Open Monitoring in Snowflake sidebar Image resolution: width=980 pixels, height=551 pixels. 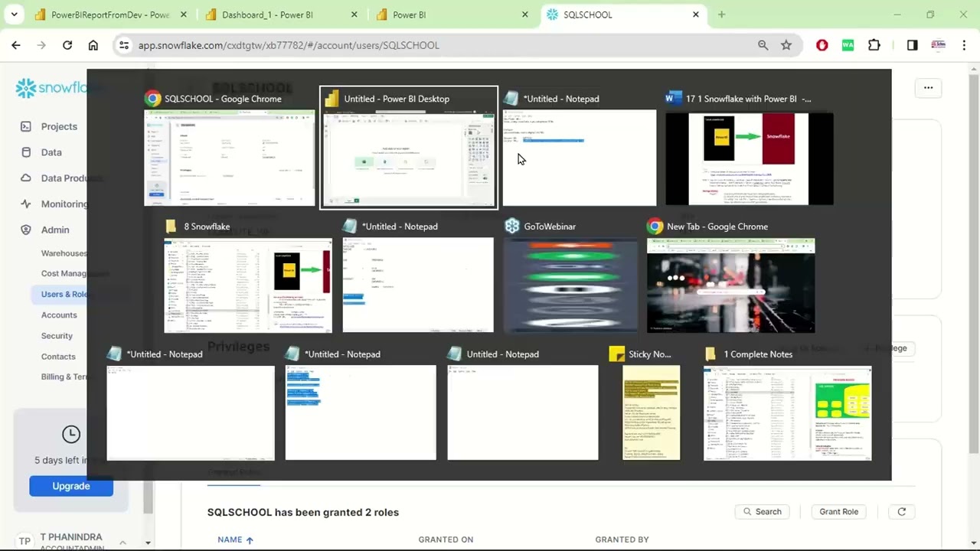pos(54,204)
